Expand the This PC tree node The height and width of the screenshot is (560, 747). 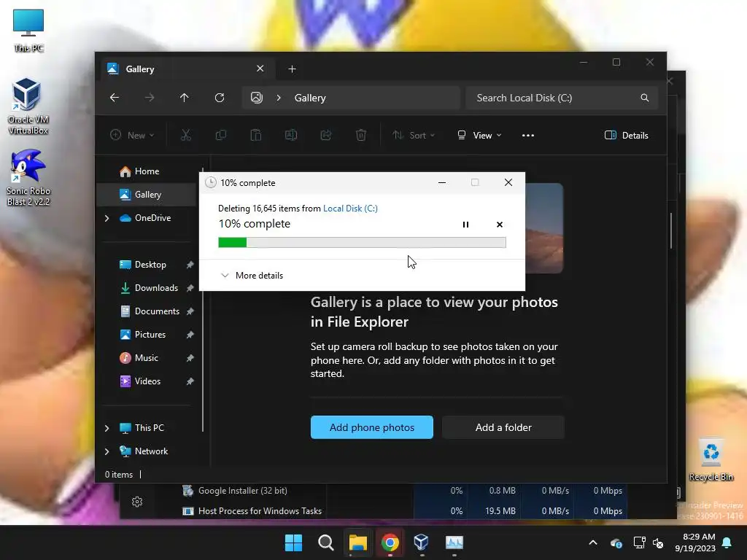[107, 428]
